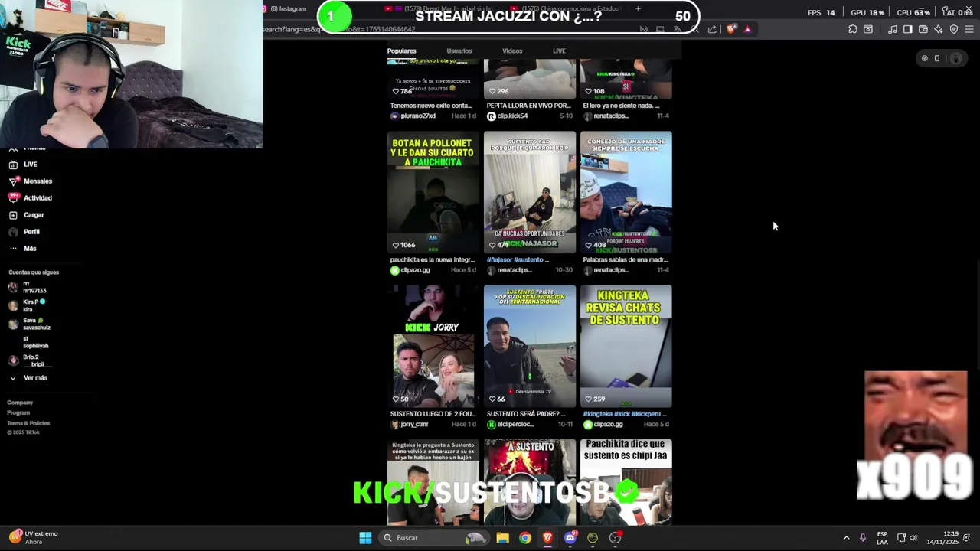Click the Terms & Policies footer link
The height and width of the screenshot is (551, 980).
(x=28, y=423)
